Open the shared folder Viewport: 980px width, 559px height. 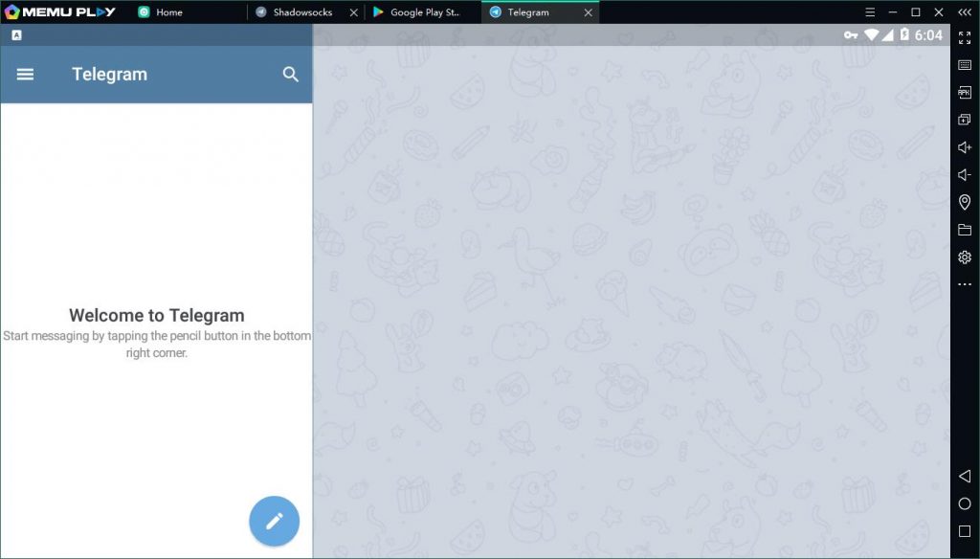click(964, 230)
